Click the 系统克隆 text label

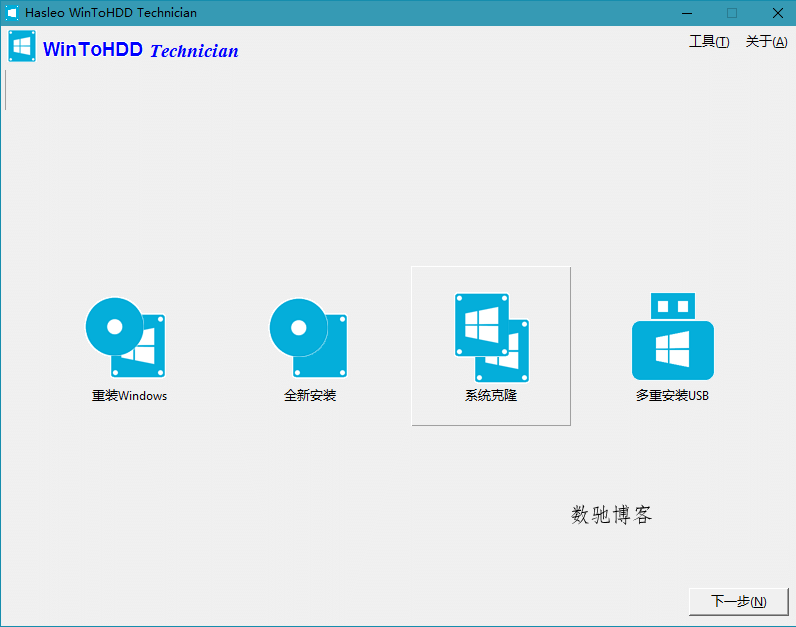(491, 395)
